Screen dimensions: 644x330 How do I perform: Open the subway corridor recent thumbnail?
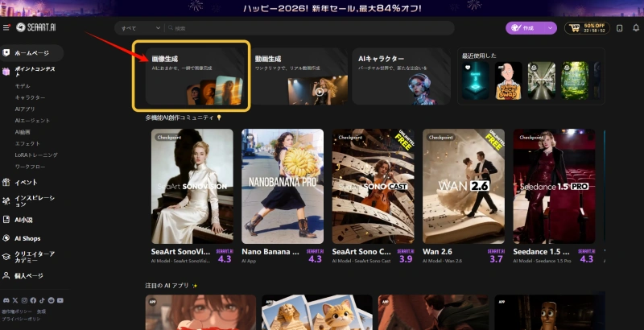[x=541, y=80]
